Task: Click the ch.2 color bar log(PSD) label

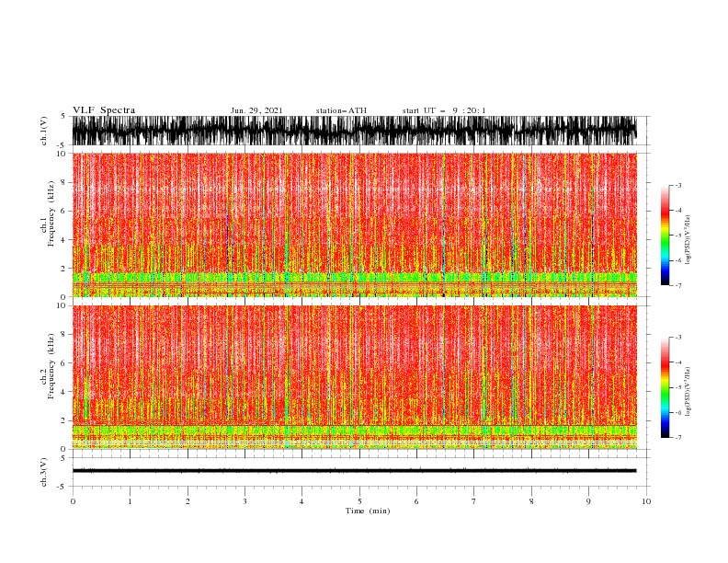Action: (688, 392)
